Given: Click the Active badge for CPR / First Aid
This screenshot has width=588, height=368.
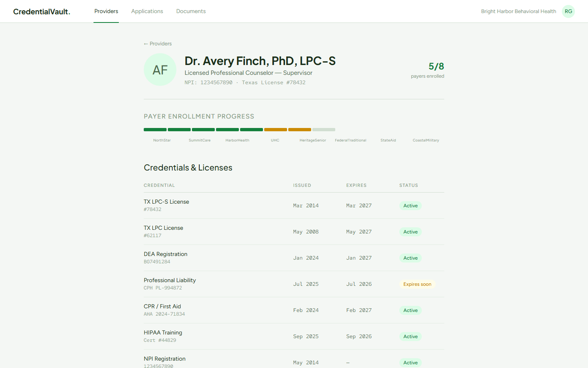Looking at the screenshot, I should click(410, 310).
